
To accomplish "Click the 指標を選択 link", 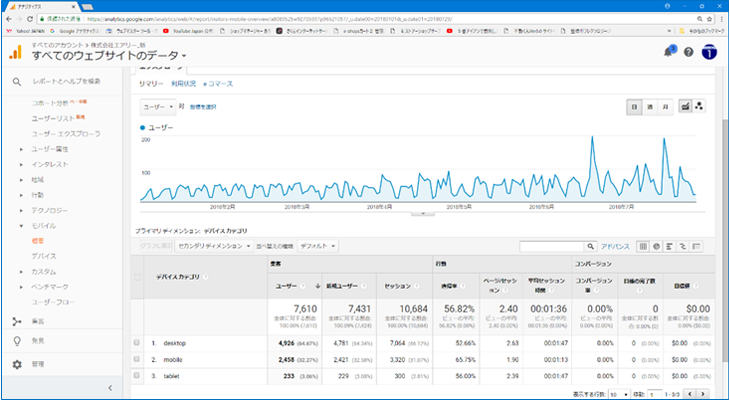I will 203,107.
